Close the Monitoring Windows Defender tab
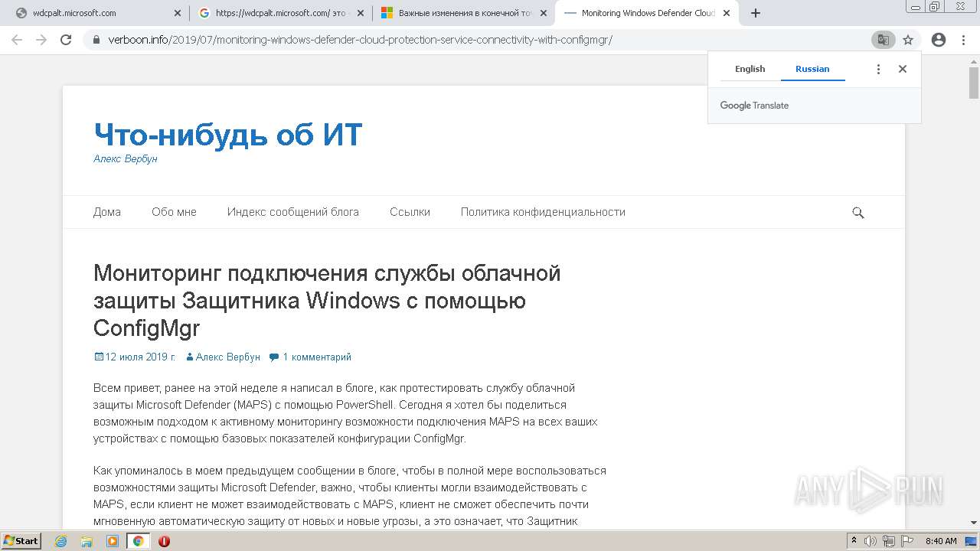The height and width of the screenshot is (551, 980). click(727, 13)
